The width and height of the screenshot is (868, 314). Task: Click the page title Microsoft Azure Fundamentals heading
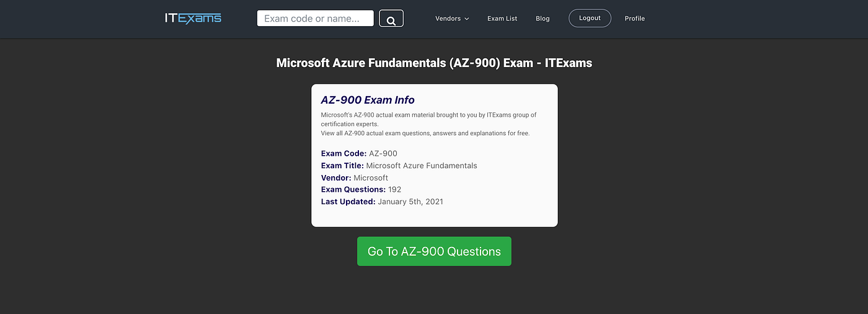click(434, 63)
